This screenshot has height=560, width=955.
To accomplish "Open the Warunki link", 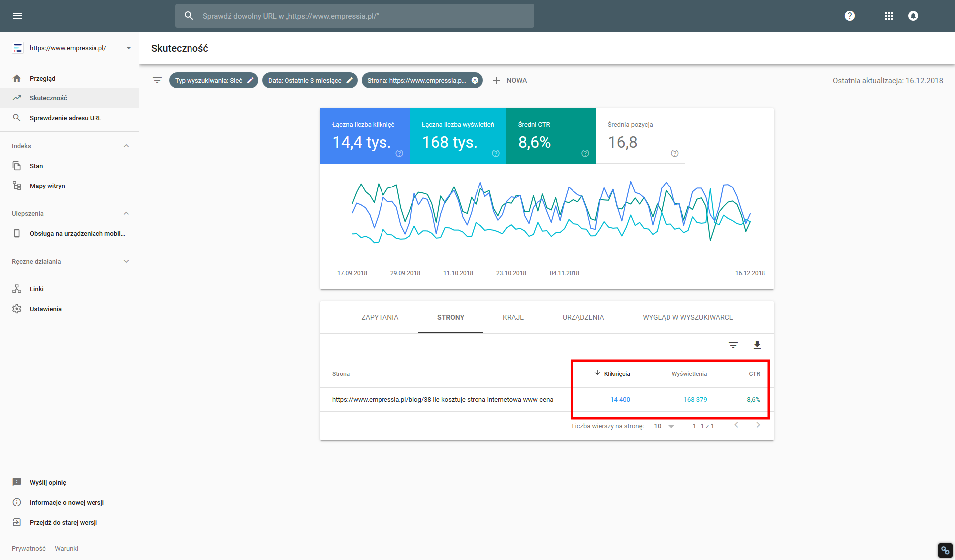I will click(67, 548).
